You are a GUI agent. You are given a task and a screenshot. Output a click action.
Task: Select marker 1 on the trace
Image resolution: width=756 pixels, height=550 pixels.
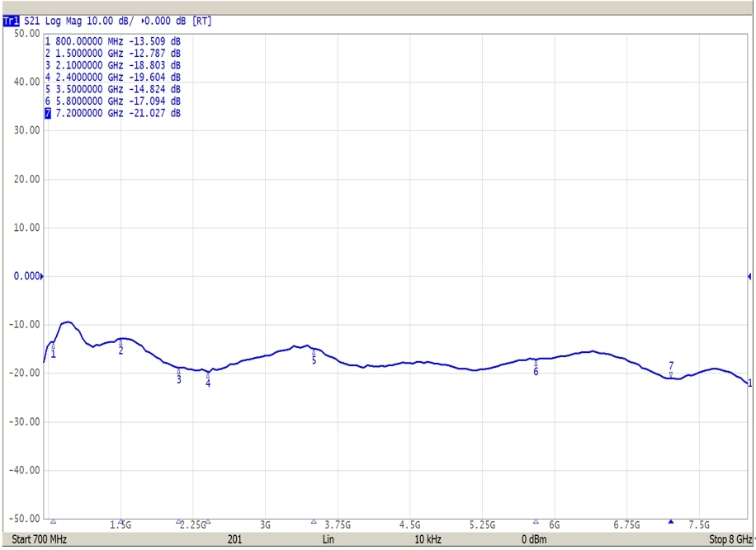[x=53, y=350]
